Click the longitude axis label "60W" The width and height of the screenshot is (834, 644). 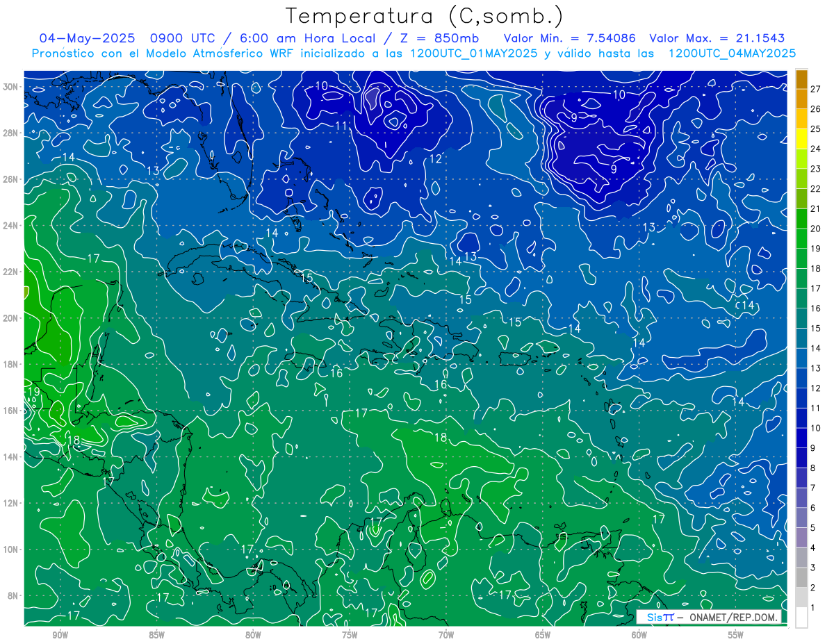point(639,635)
